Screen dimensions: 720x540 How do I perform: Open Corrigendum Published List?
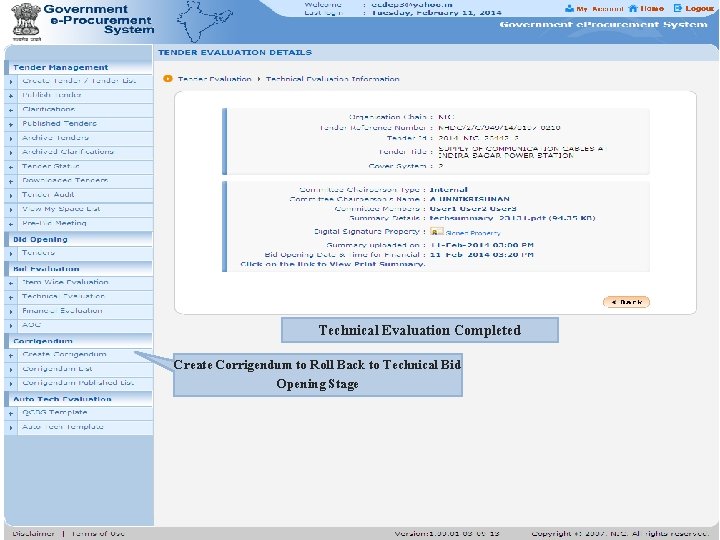pyautogui.click(x=78, y=383)
